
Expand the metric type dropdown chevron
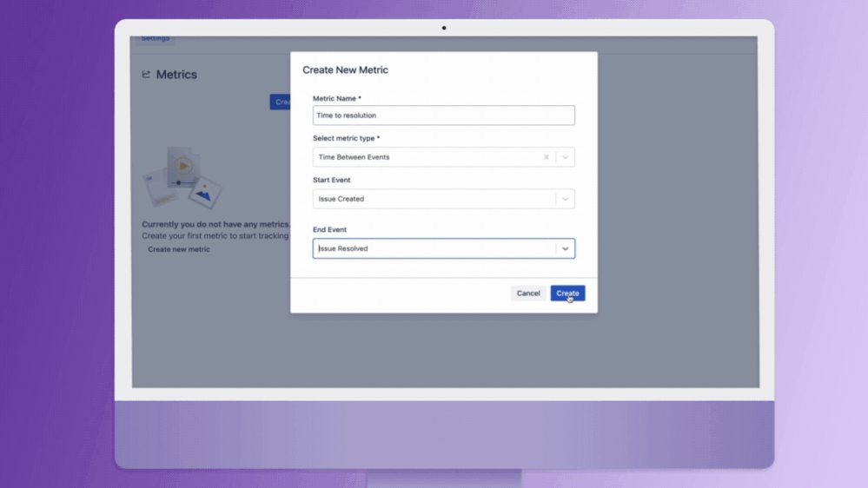tap(565, 157)
